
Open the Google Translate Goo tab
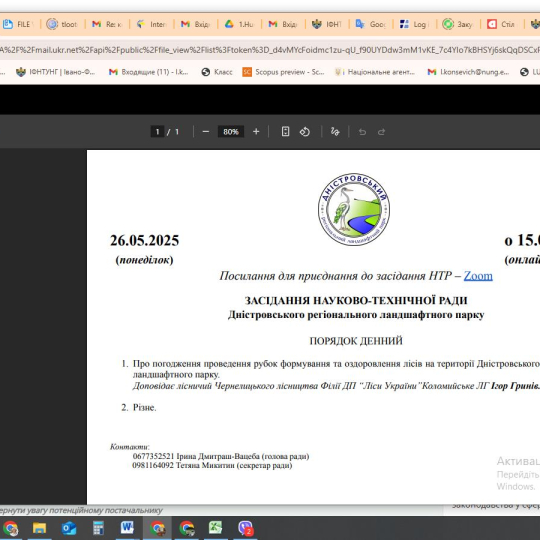[x=371, y=24]
